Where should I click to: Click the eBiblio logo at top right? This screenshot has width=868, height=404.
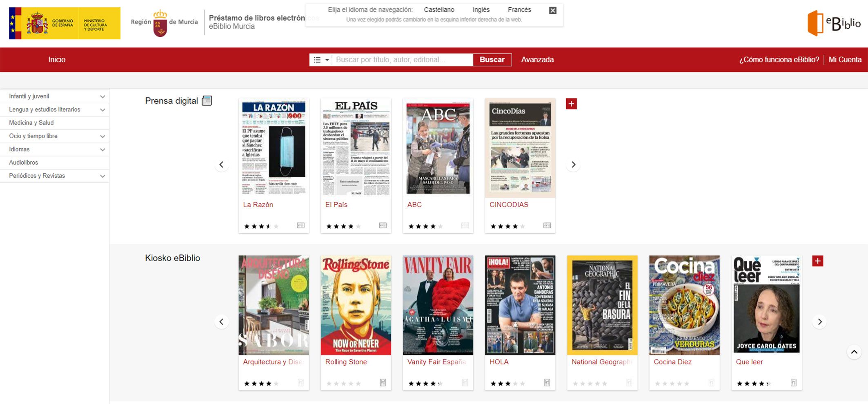click(x=834, y=23)
